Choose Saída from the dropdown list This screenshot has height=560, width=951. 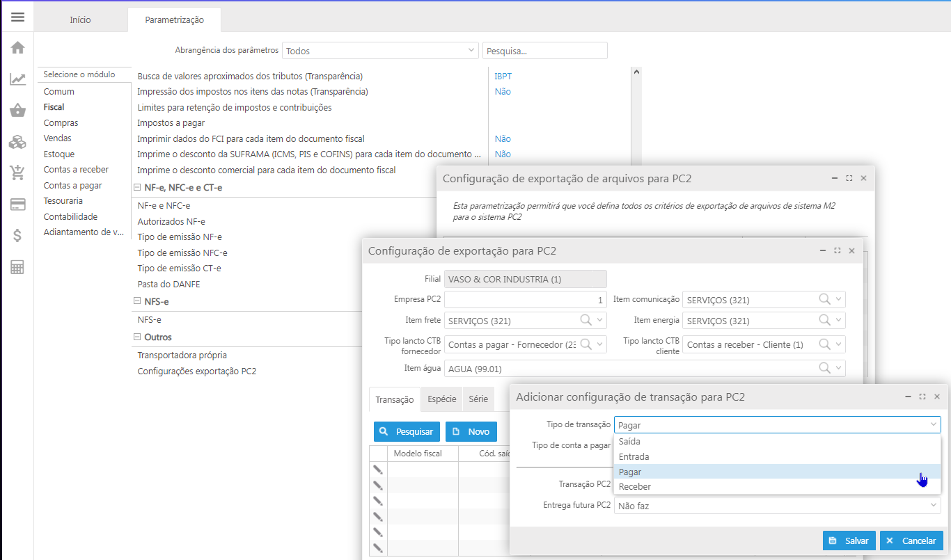777,442
